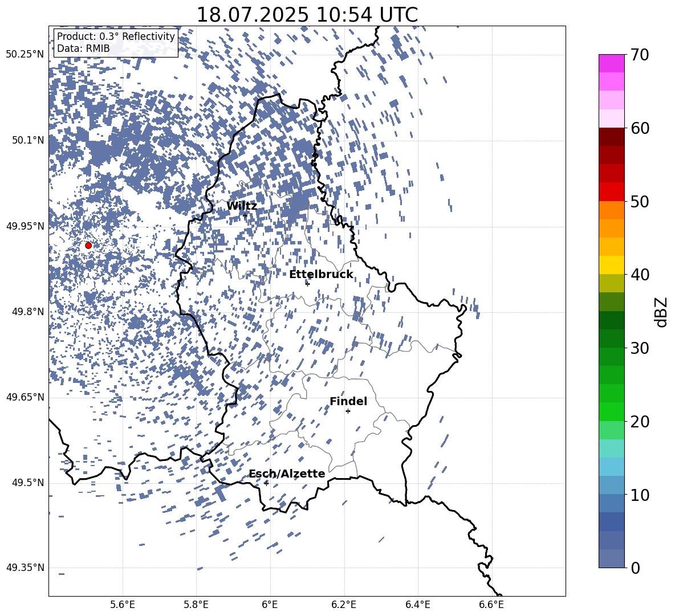The height and width of the screenshot is (616, 675).
Task: Click the 20 colorbar tick label
Action: click(x=640, y=422)
